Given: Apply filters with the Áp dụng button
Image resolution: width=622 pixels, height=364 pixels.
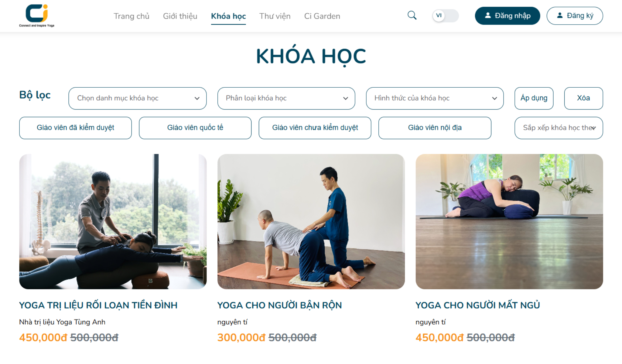Looking at the screenshot, I should point(534,98).
